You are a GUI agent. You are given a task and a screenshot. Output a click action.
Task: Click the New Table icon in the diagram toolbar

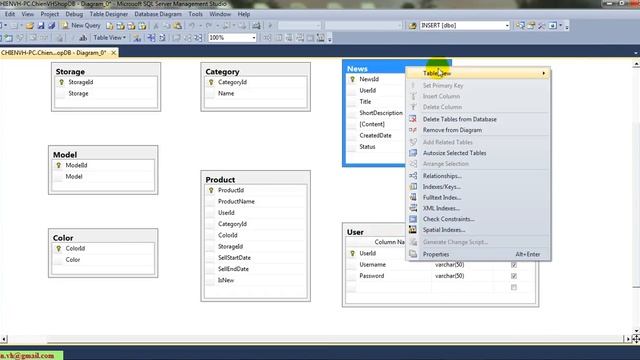click(x=8, y=38)
